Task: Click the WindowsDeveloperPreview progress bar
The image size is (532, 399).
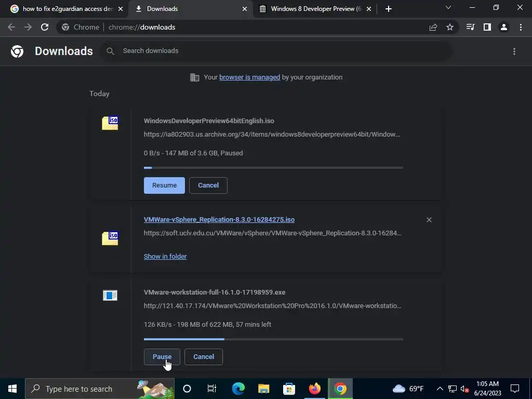Action: tap(273, 168)
